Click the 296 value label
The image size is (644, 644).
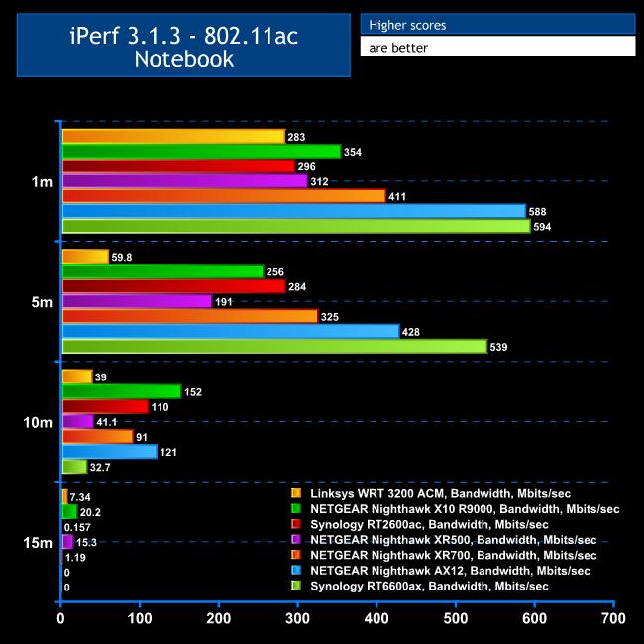coord(307,166)
